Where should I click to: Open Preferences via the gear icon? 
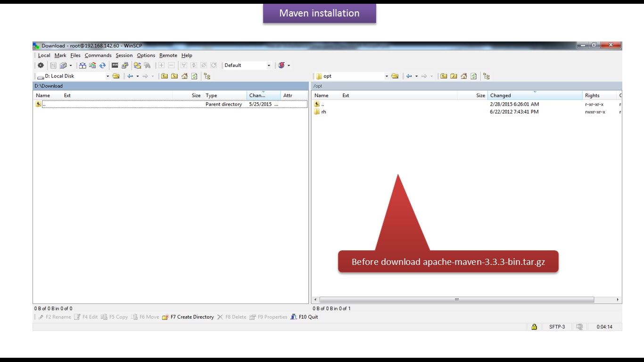(41, 66)
